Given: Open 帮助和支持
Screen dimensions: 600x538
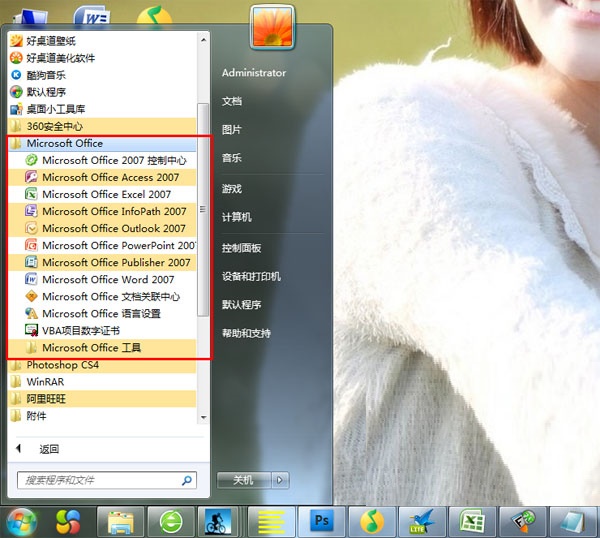Looking at the screenshot, I should pos(246,333).
